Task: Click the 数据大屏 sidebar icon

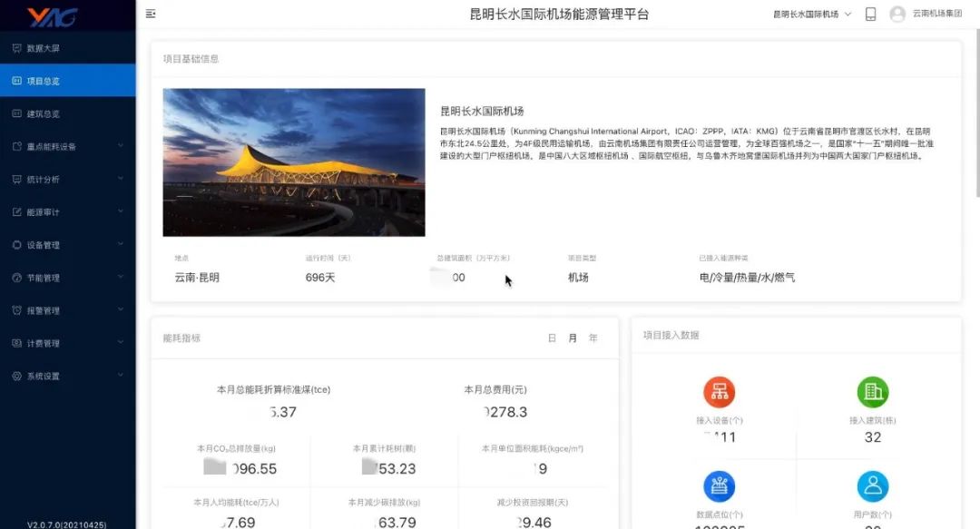Action: 17,48
